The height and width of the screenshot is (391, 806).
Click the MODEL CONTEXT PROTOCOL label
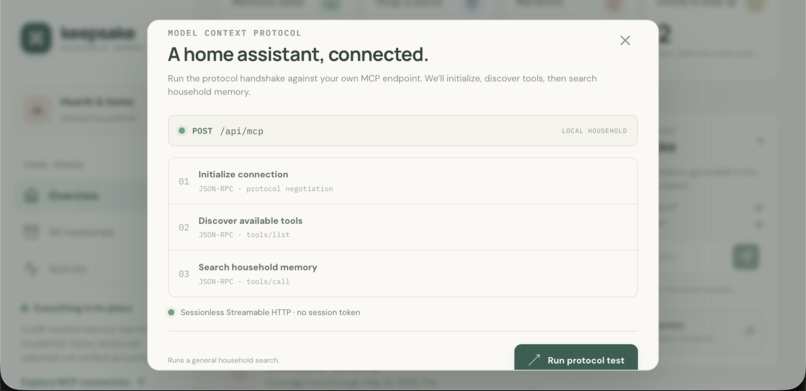click(234, 33)
